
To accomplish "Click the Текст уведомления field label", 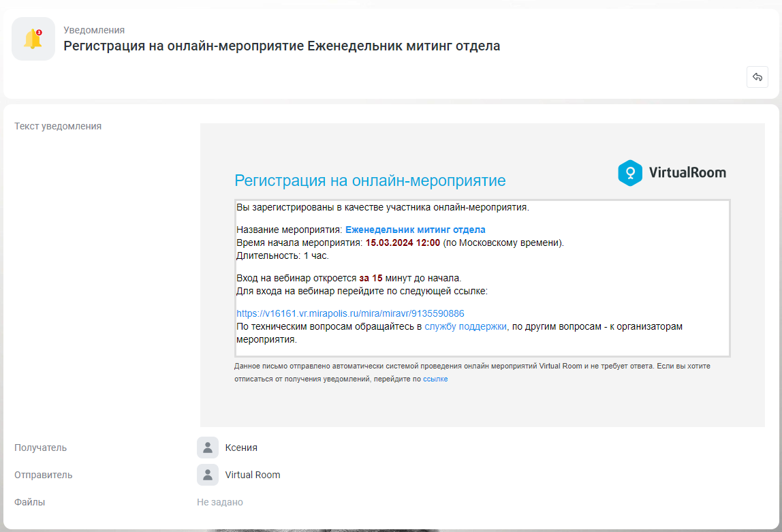I will point(58,126).
